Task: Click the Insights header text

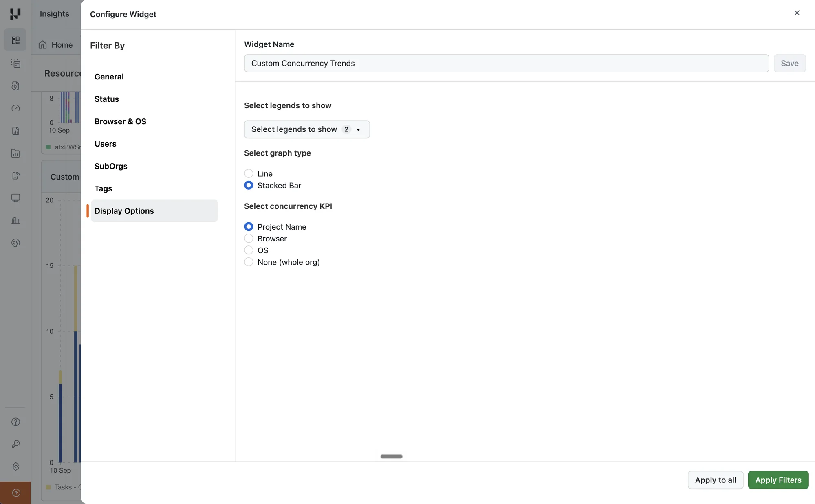Action: (54, 14)
